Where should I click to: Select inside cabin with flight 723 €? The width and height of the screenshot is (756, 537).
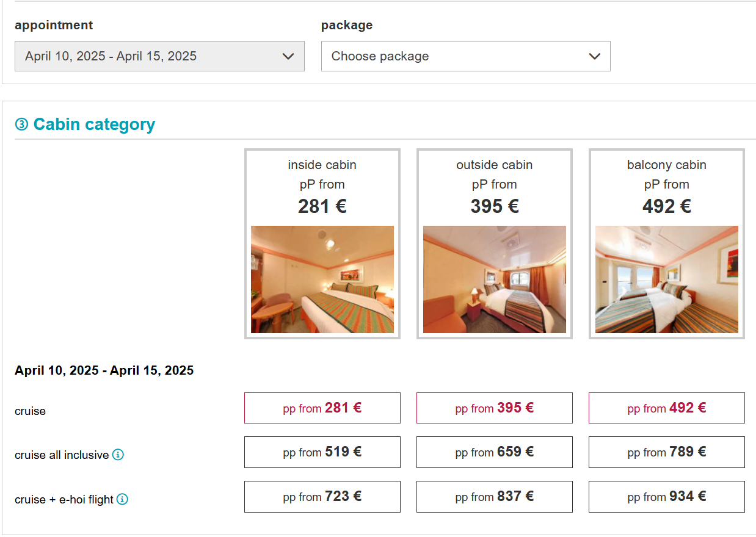322,497
